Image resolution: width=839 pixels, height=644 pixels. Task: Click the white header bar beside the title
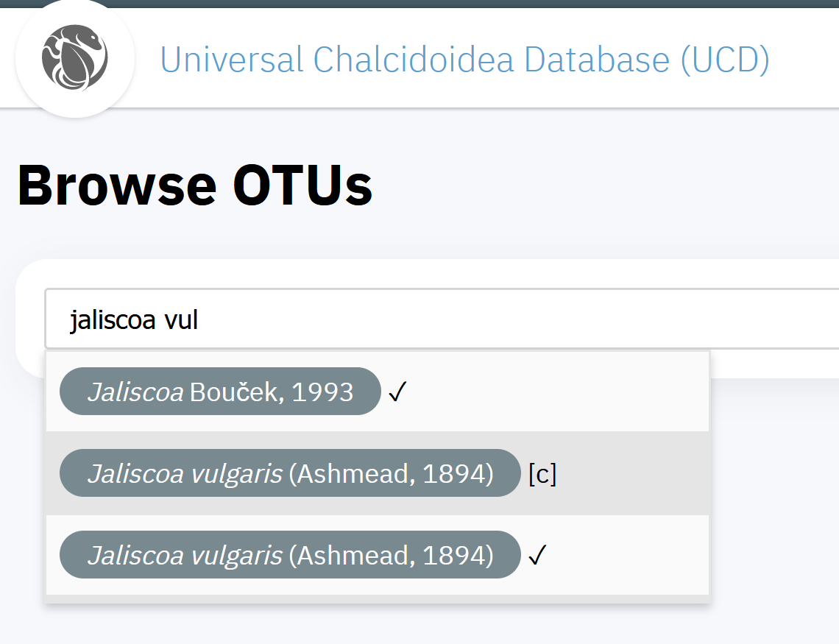click(803, 57)
